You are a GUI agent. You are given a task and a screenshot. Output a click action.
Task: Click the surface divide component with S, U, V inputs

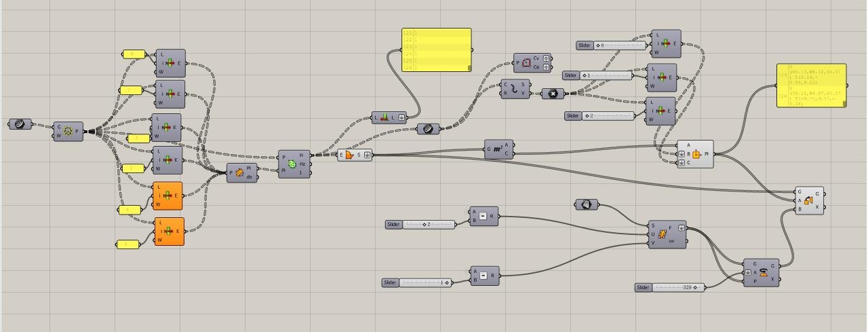667,234
